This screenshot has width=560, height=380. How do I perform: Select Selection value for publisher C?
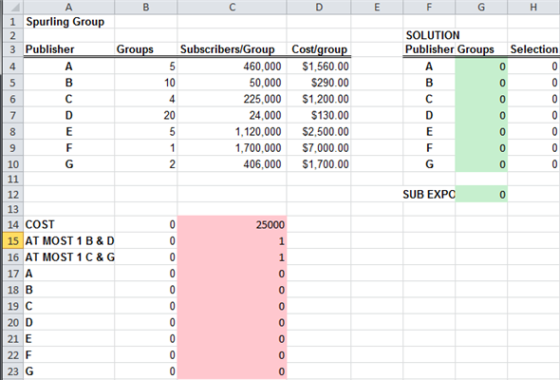(x=534, y=99)
